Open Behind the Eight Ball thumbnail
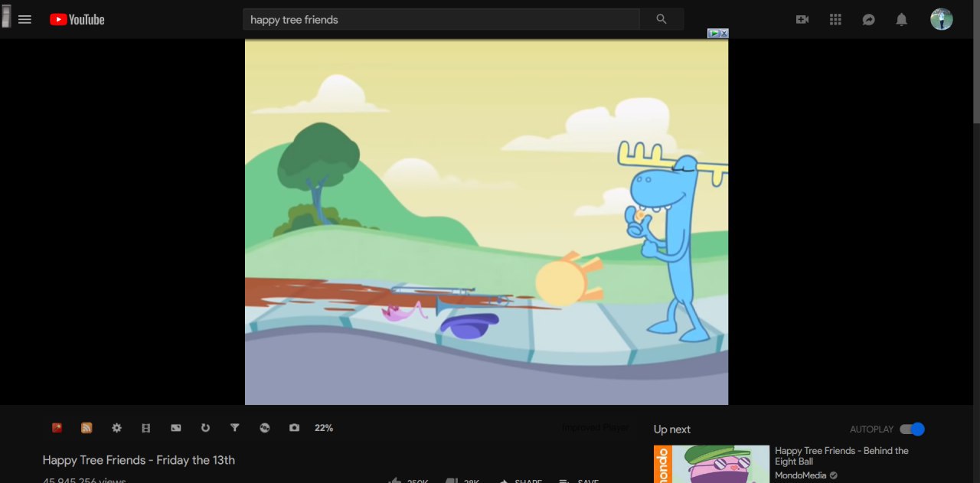The height and width of the screenshot is (483, 980). click(711, 465)
